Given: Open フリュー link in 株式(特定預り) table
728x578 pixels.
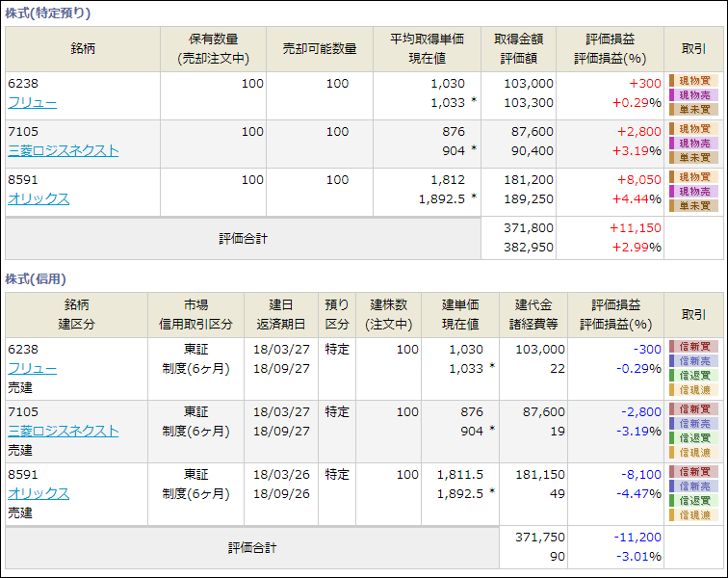Looking at the screenshot, I should 33,103.
